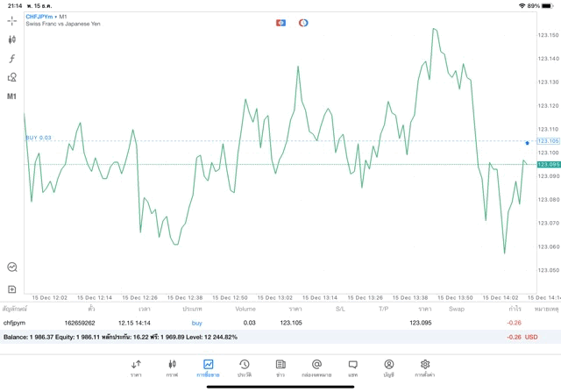Open the Settings (การตั้งค่า) gear tab
Image resolution: width=561 pixels, height=392 pixels.
coord(425,368)
